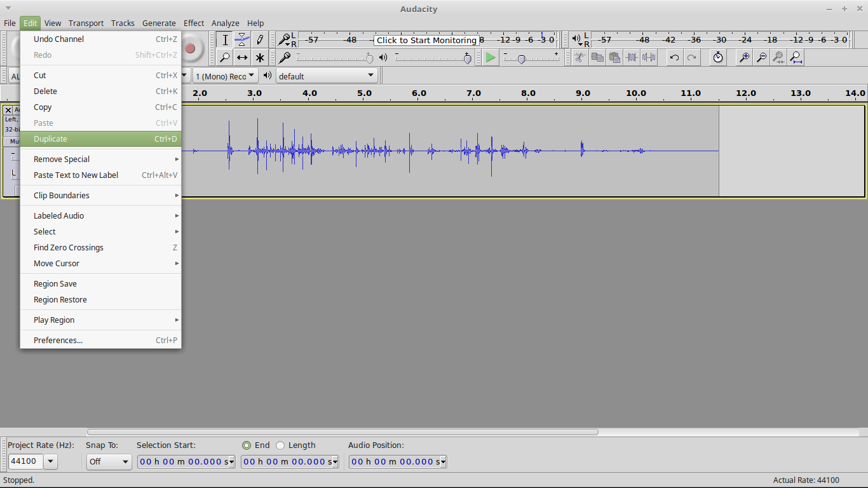Open the Effect menu

click(x=194, y=23)
